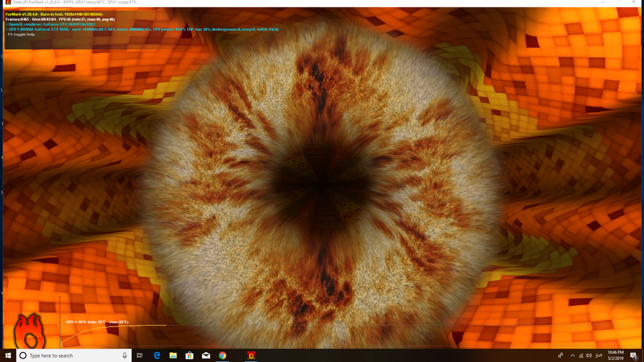Open Google Chrome from the taskbar
Image resolution: width=644 pixels, height=362 pixels.
click(x=224, y=355)
